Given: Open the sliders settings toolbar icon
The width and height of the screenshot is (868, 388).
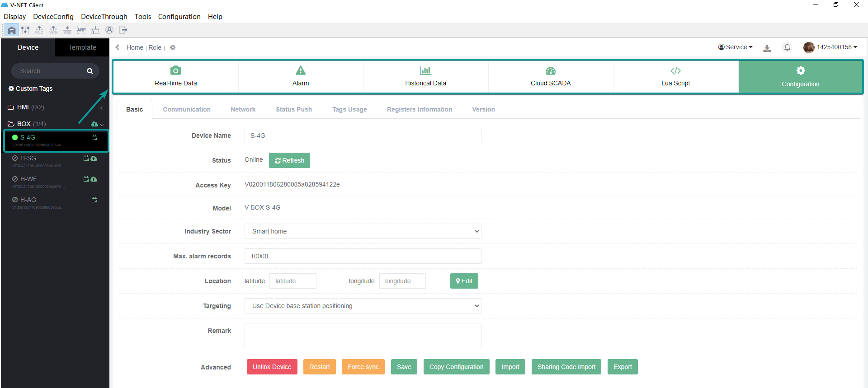Looking at the screenshot, I should [x=25, y=30].
